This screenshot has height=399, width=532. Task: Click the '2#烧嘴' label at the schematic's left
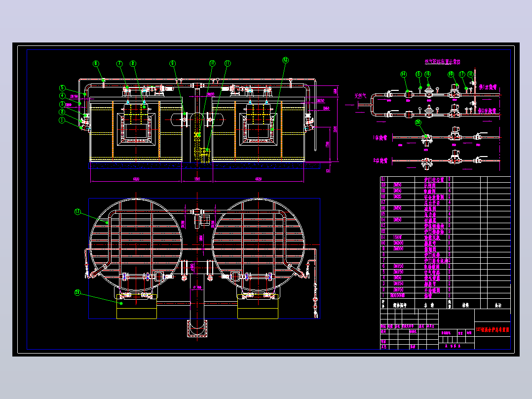pos(380,160)
